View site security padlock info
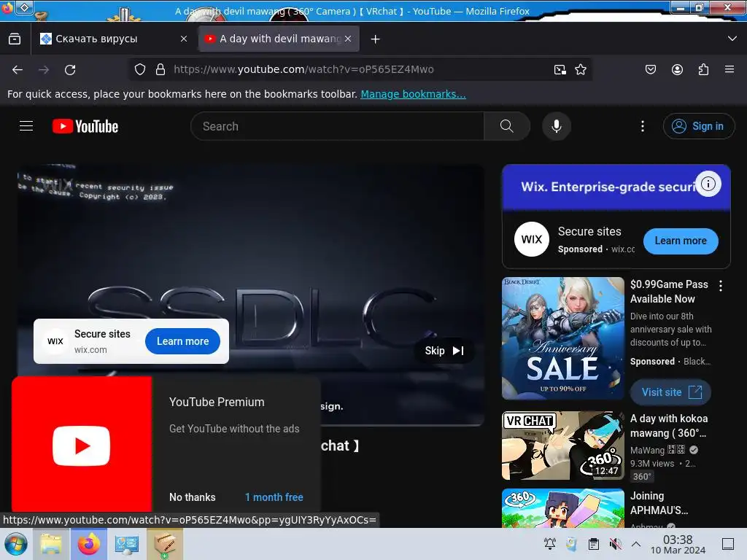This screenshot has width=747, height=560. [160, 69]
